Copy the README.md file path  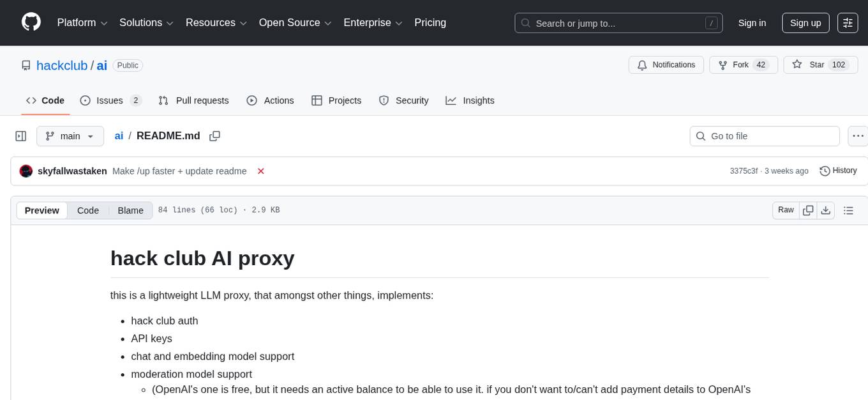215,136
